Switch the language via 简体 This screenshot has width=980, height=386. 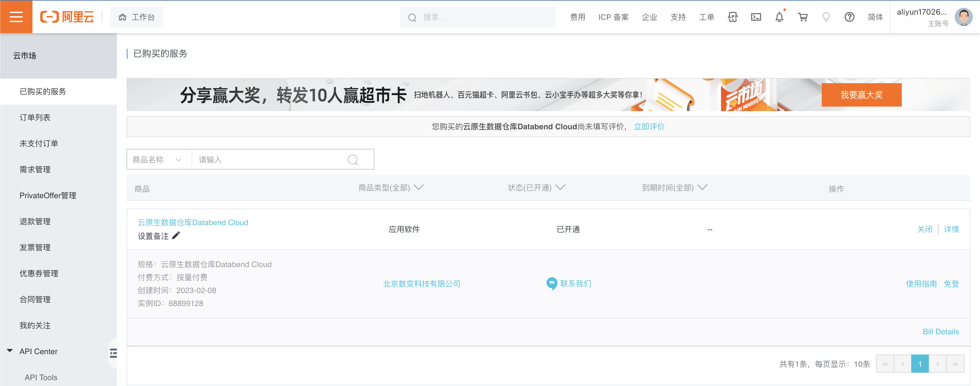tap(876, 17)
